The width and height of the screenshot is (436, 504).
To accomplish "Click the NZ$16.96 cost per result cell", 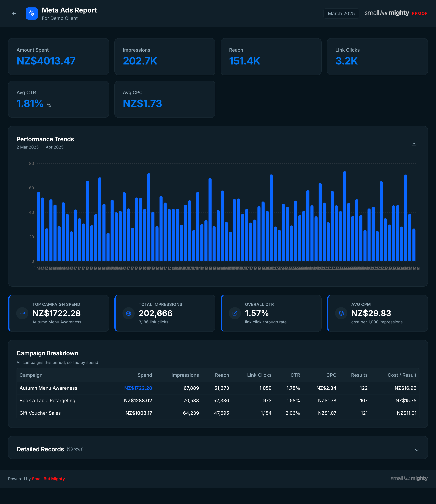I will (x=405, y=388).
